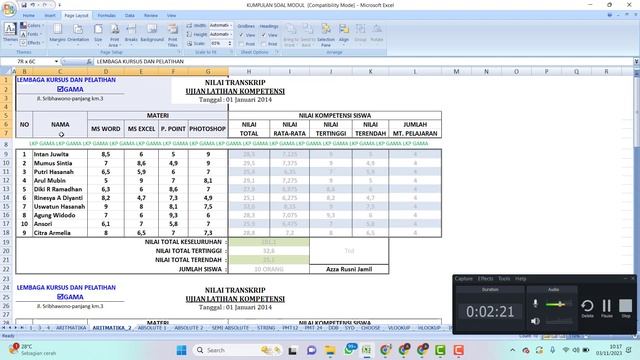The height and width of the screenshot is (360, 640).
Task: Click the microphone icon in the recorder
Action: 536,304
